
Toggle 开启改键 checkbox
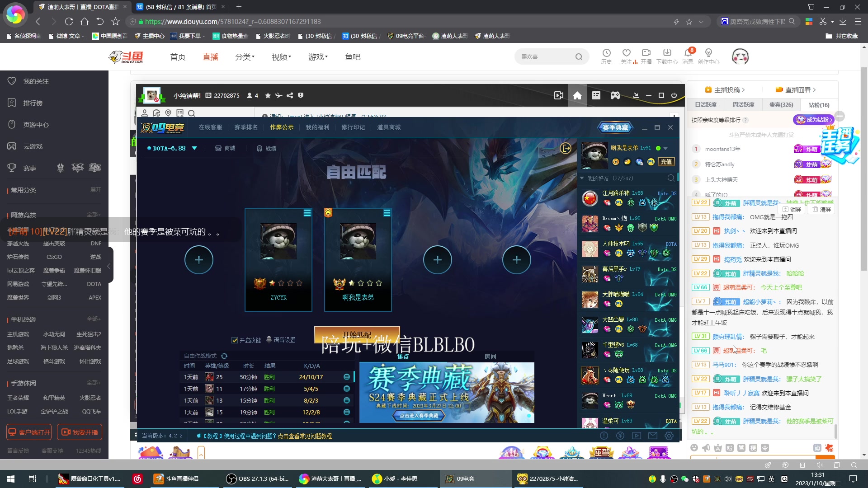coord(235,340)
